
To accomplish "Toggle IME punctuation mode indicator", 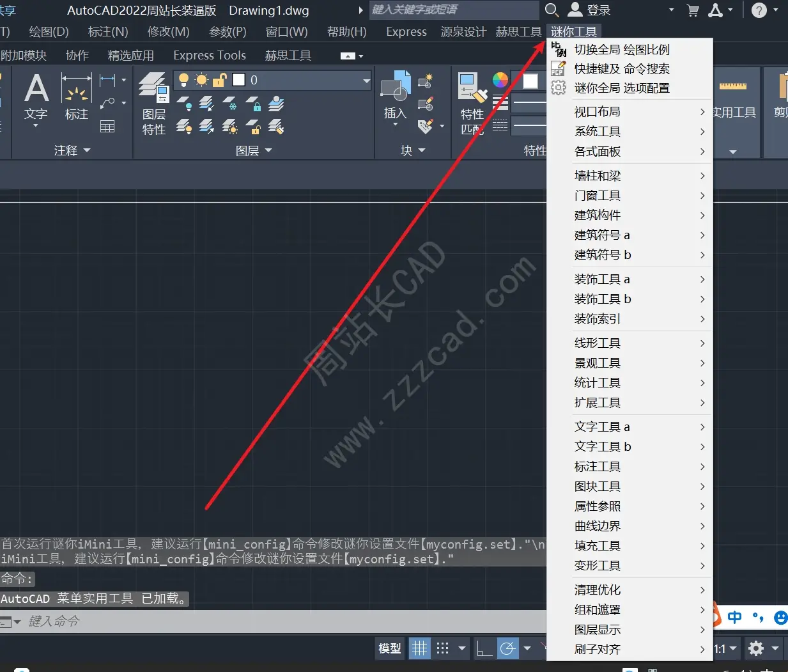I will click(758, 617).
